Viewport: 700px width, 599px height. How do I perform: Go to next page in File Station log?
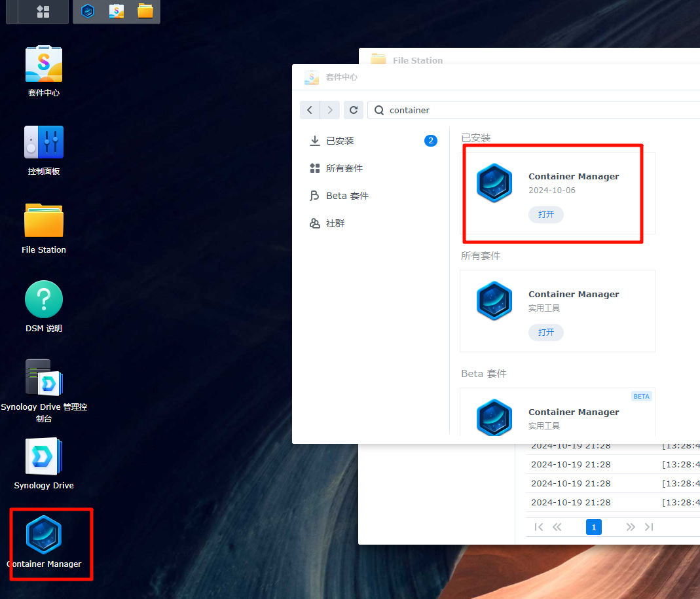pos(631,527)
